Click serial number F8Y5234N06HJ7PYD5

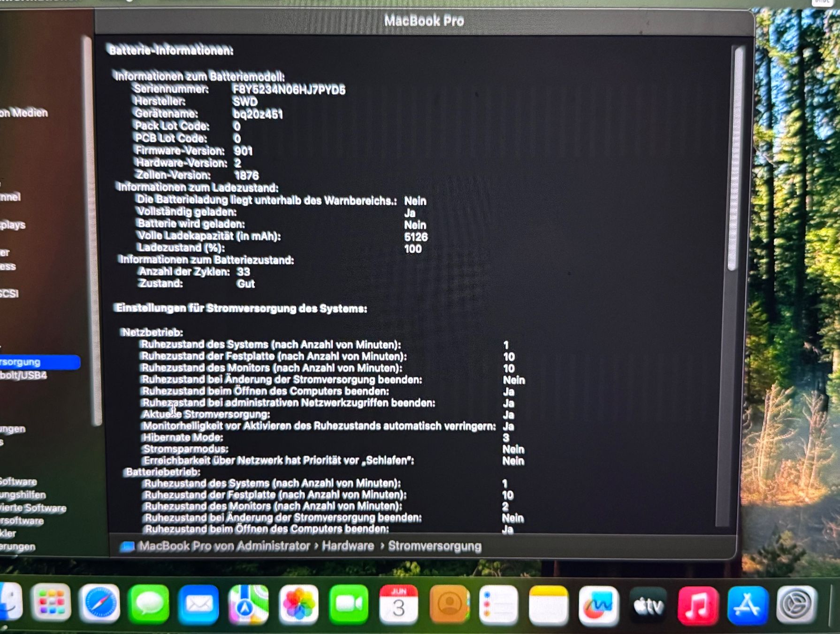pos(289,90)
